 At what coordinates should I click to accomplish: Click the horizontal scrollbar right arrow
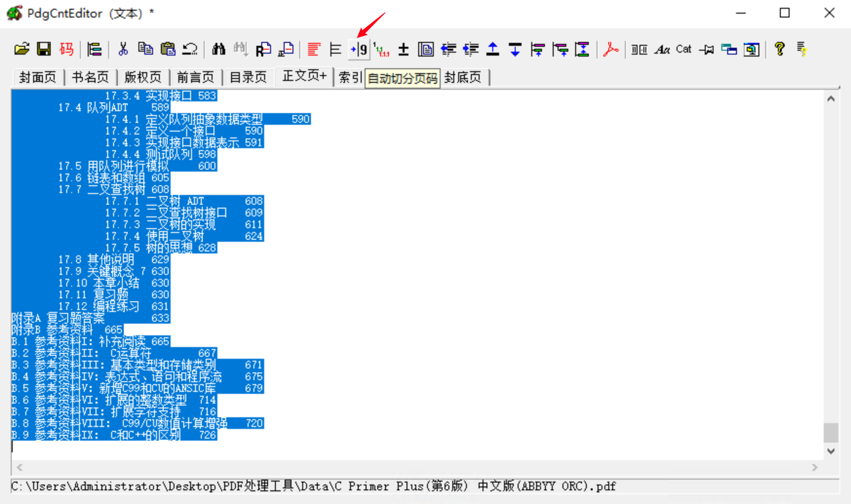[814, 467]
